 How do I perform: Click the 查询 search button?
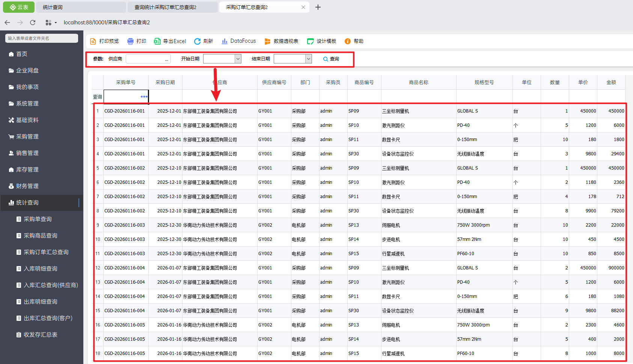[331, 59]
